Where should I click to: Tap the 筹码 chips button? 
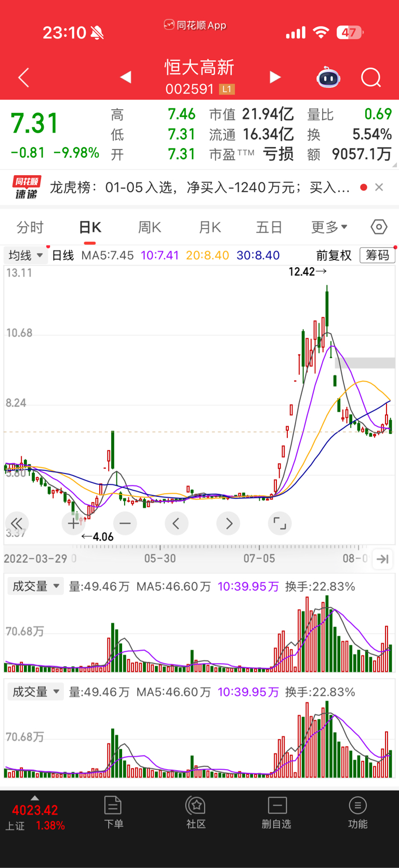[x=377, y=255]
